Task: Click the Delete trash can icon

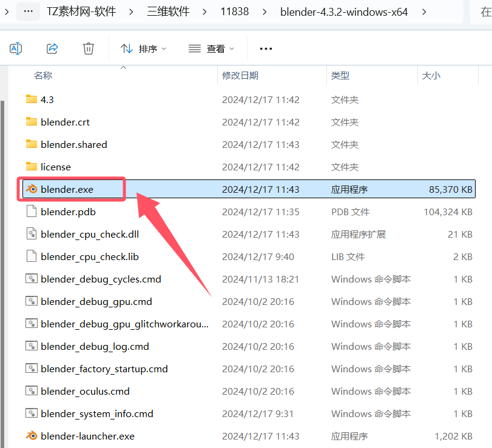Action: click(89, 48)
